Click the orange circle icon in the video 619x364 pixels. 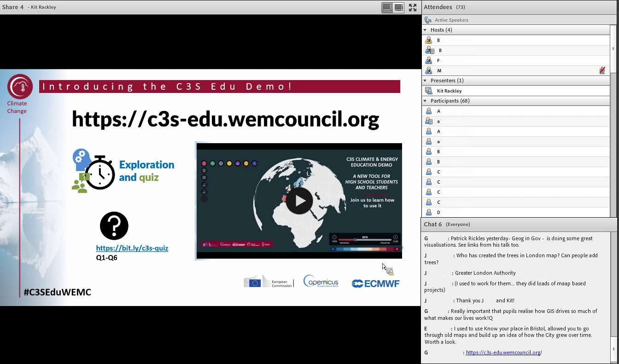point(246,163)
